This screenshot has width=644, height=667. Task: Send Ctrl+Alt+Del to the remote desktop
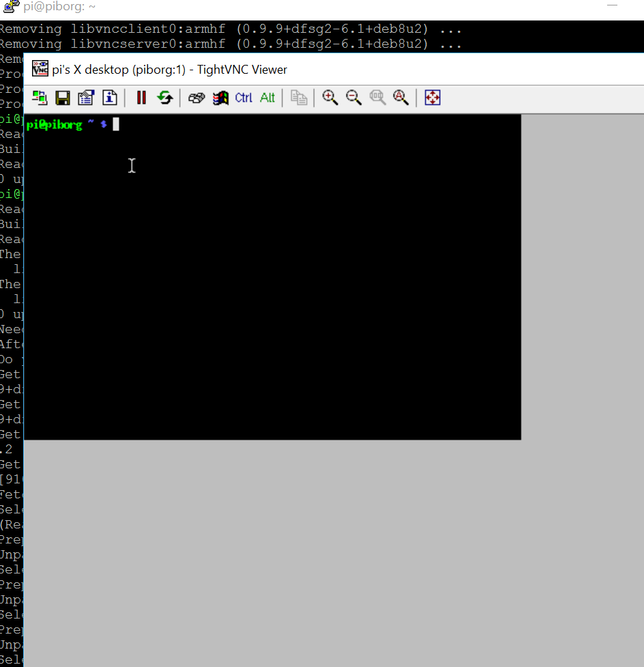coord(196,98)
